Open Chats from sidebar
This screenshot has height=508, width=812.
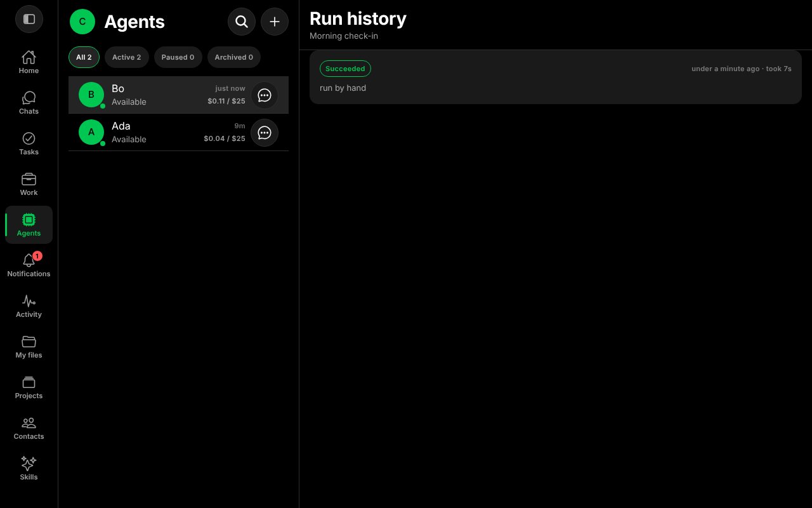click(x=29, y=103)
